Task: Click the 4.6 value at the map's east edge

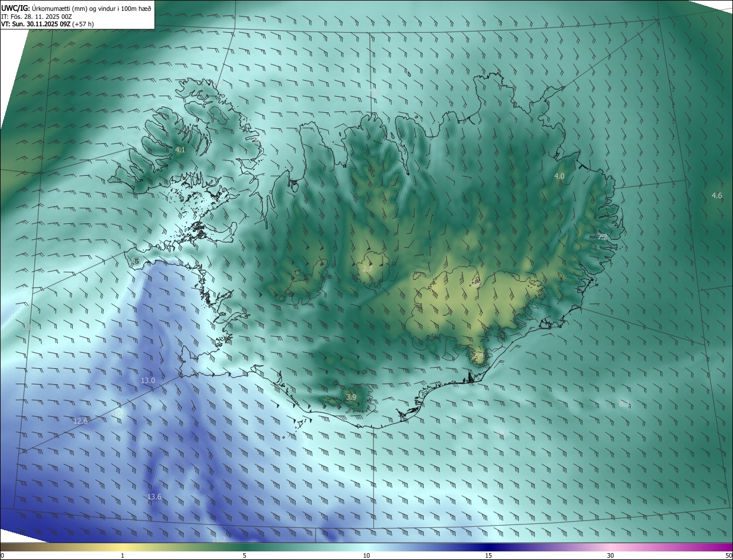Action: click(x=717, y=196)
